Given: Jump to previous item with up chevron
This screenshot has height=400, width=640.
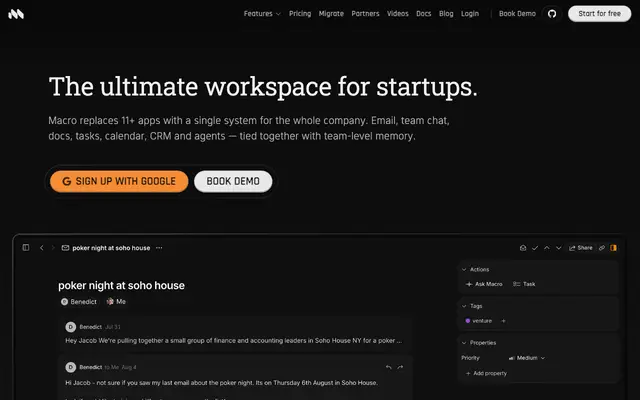Looking at the screenshot, I should pyautogui.click(x=547, y=248).
